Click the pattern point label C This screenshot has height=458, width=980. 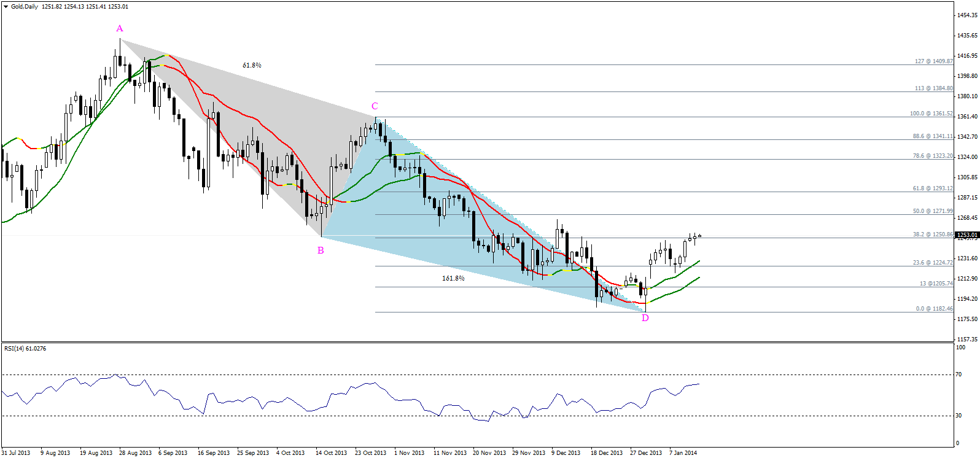[375, 106]
